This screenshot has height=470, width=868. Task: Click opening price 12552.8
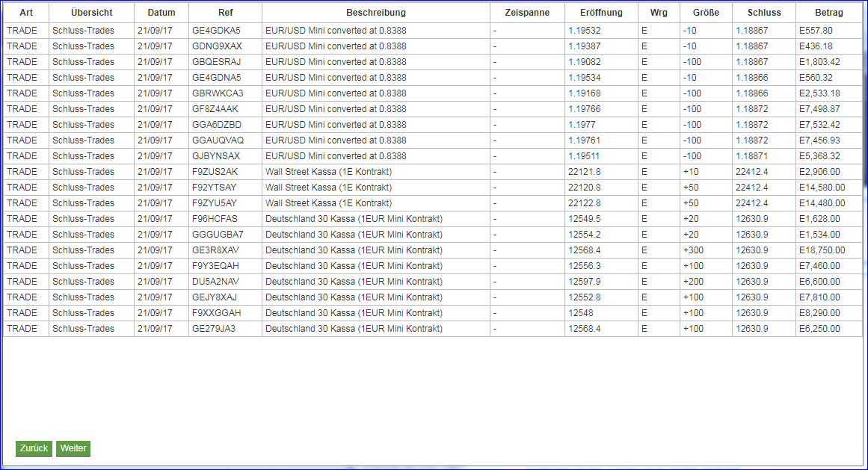tap(584, 297)
